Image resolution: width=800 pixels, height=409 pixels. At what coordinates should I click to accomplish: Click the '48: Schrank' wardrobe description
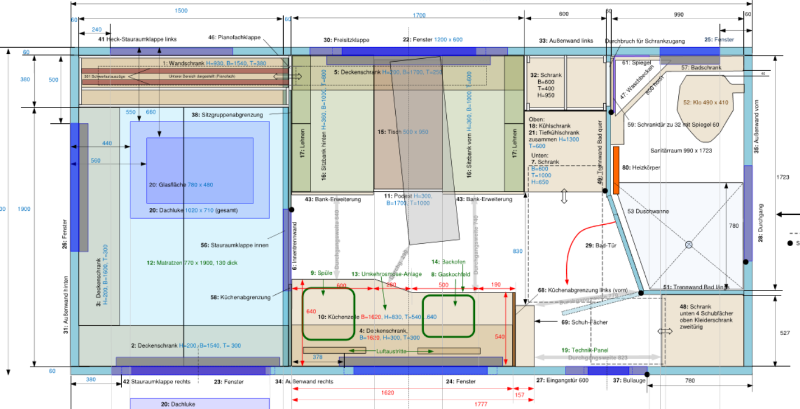click(x=706, y=317)
